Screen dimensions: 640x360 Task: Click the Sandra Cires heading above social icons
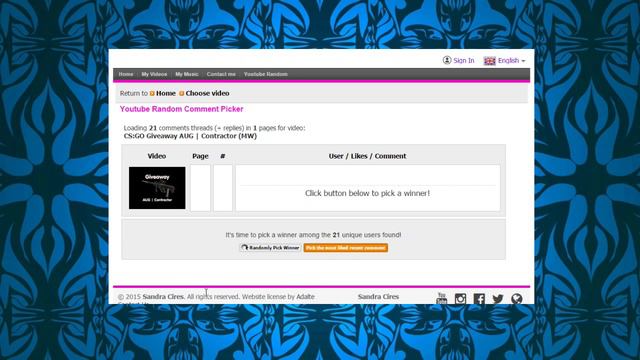(378, 297)
